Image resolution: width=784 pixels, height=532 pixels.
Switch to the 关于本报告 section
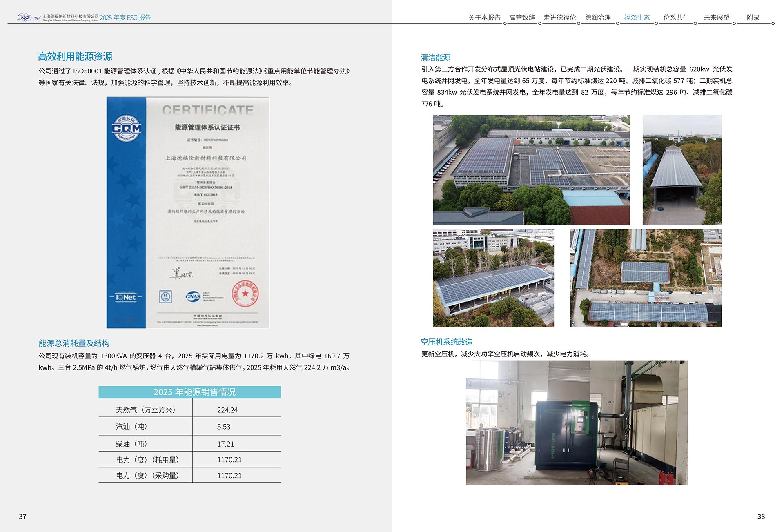(485, 17)
